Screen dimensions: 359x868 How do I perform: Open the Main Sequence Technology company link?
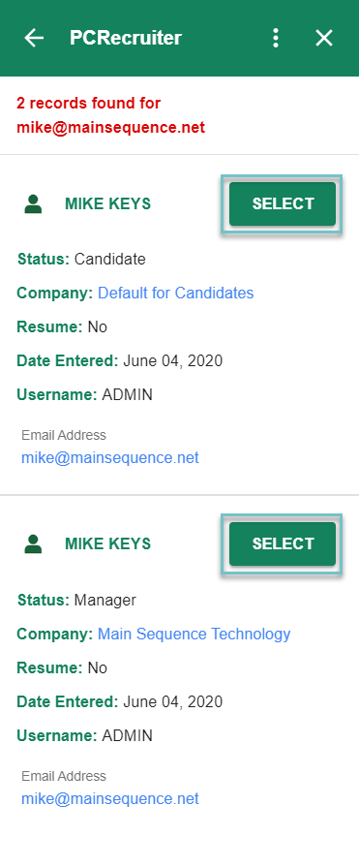[194, 634]
